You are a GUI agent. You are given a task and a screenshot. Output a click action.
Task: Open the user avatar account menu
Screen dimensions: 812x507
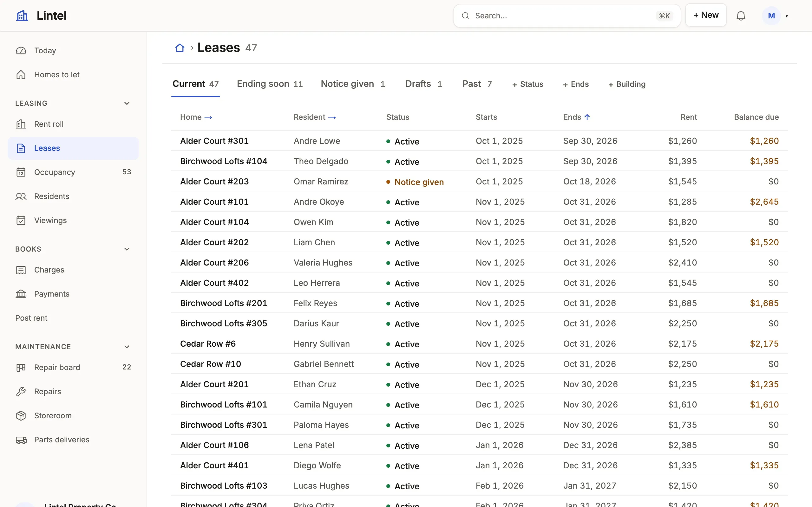point(775,16)
